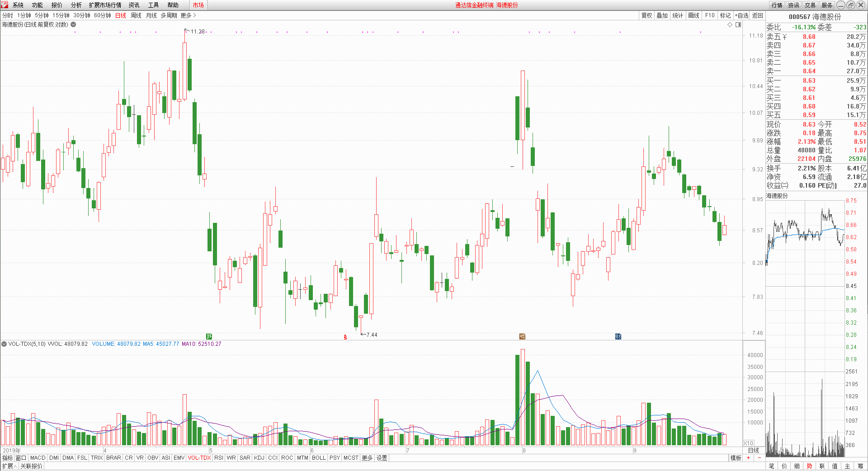Select the 价 price tab icon
The image size is (868, 471).
(x=784, y=466)
